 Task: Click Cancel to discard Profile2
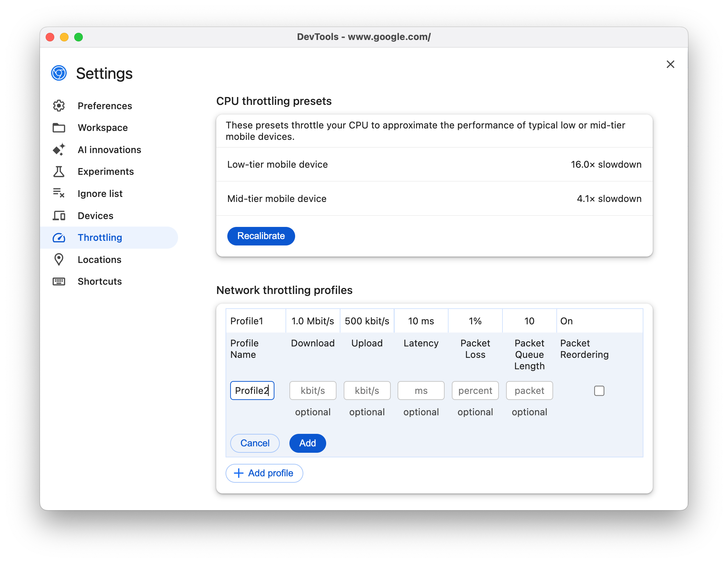click(x=255, y=442)
